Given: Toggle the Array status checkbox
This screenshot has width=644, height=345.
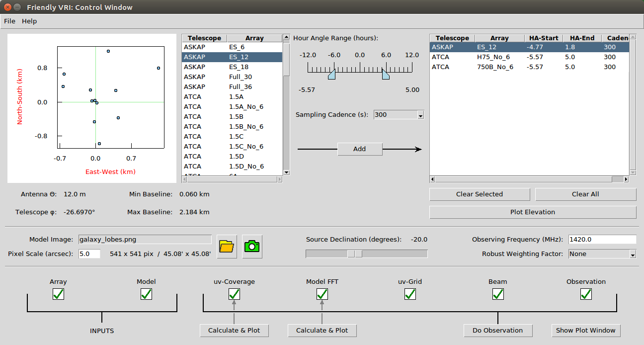Looking at the screenshot, I should pos(58,294).
